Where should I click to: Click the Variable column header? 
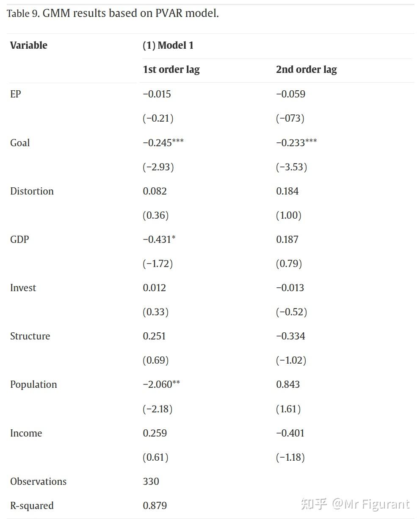(29, 45)
